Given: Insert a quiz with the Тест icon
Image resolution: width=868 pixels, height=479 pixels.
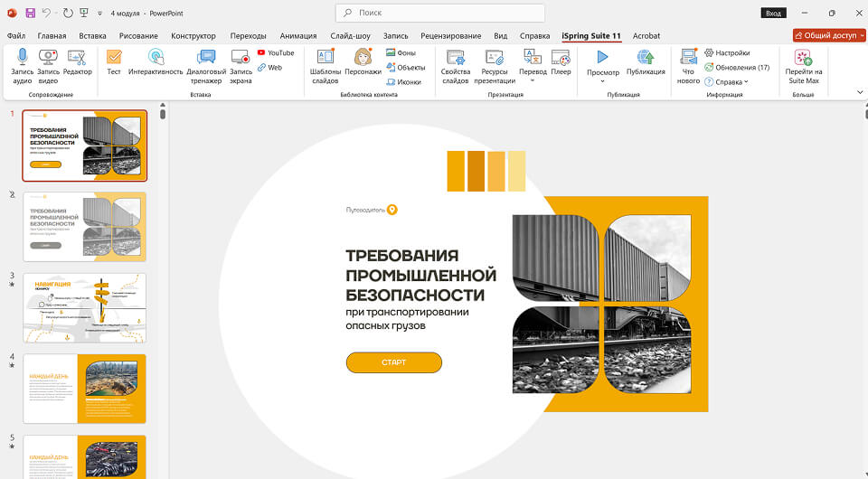Looking at the screenshot, I should coord(114,58).
